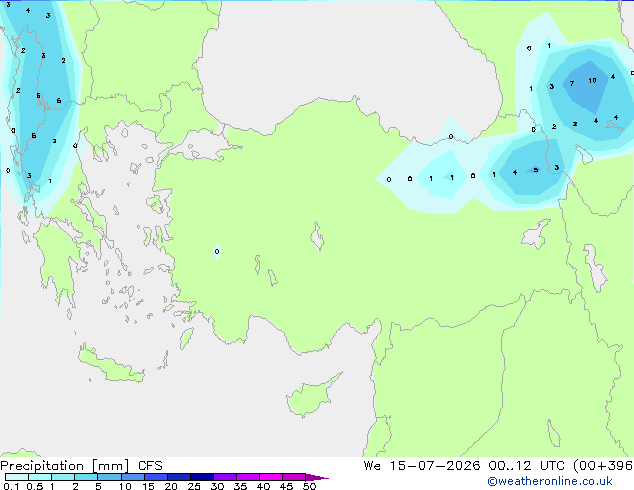Viewport: 634px width, 490px height.
Task: Click the legend label '50'
Action: pyautogui.click(x=309, y=486)
